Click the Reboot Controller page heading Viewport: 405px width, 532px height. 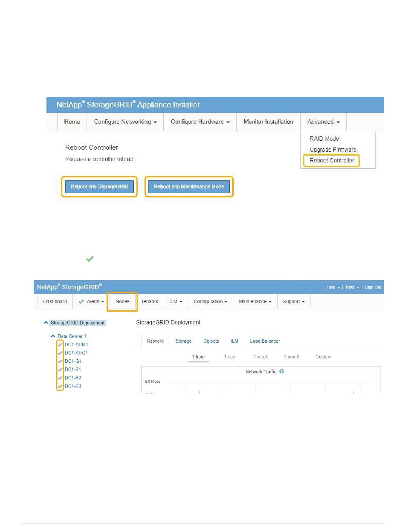point(92,147)
